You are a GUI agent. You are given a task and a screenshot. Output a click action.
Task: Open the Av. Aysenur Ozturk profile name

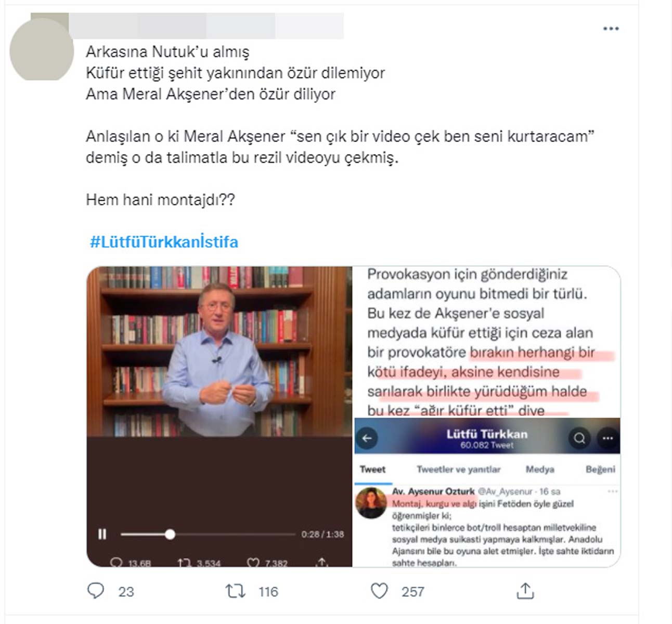tap(433, 491)
